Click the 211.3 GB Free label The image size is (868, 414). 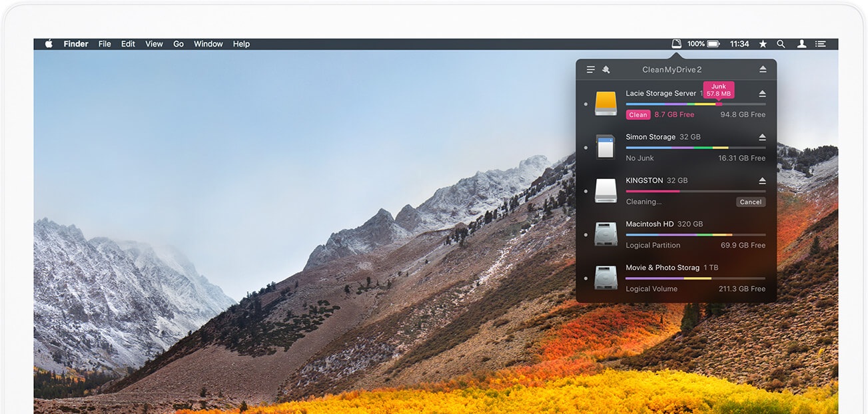742,289
